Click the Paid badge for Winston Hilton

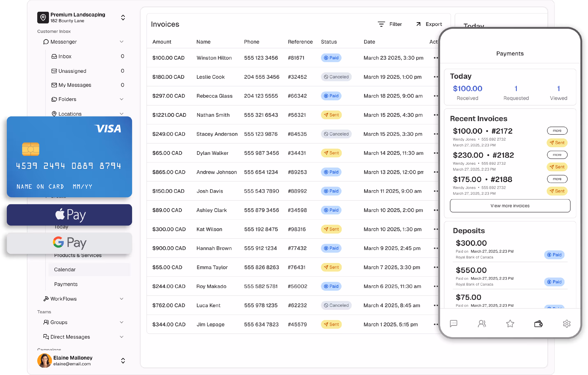pos(331,58)
